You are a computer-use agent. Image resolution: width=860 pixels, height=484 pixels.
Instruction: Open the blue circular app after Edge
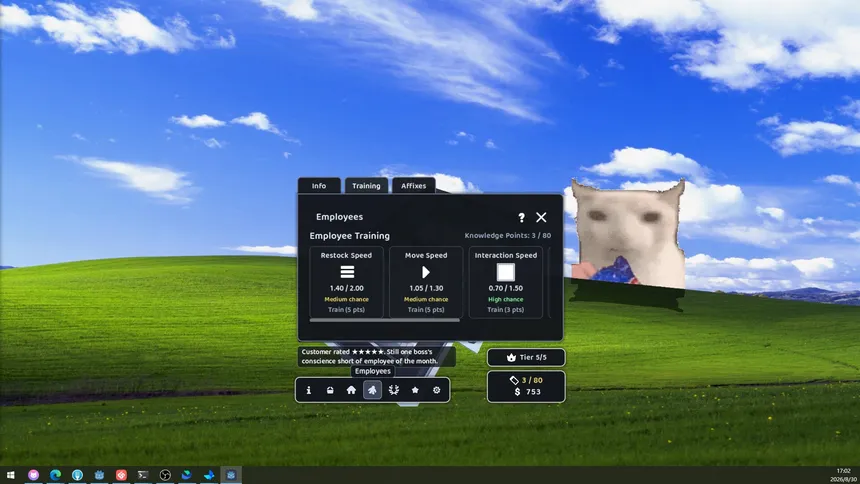tap(77, 475)
